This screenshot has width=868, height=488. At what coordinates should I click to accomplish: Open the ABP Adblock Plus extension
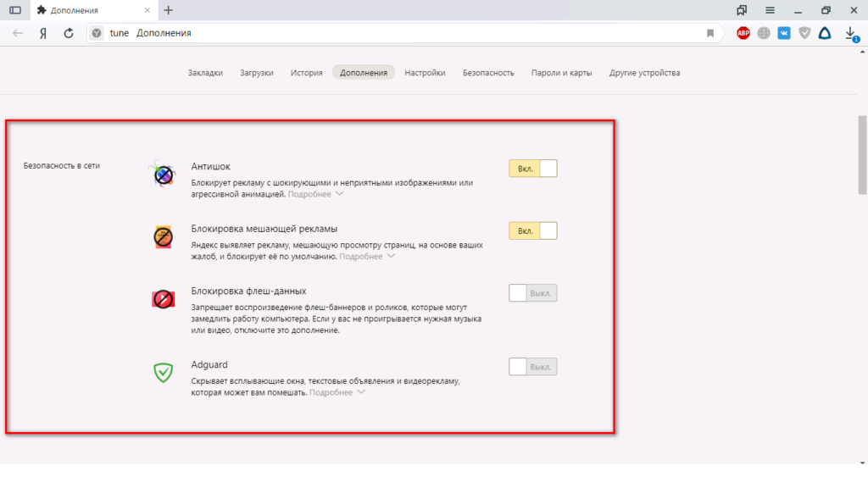tap(743, 33)
